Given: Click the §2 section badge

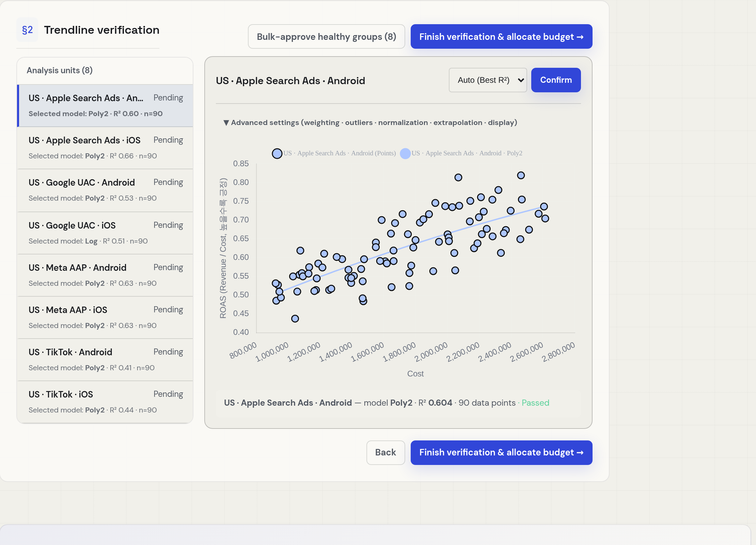Looking at the screenshot, I should 27,30.
